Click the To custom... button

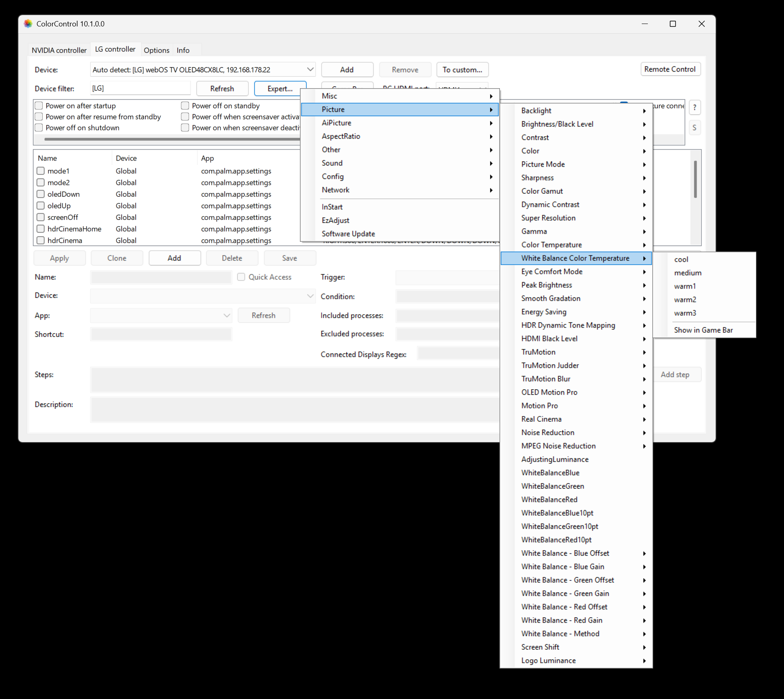462,69
